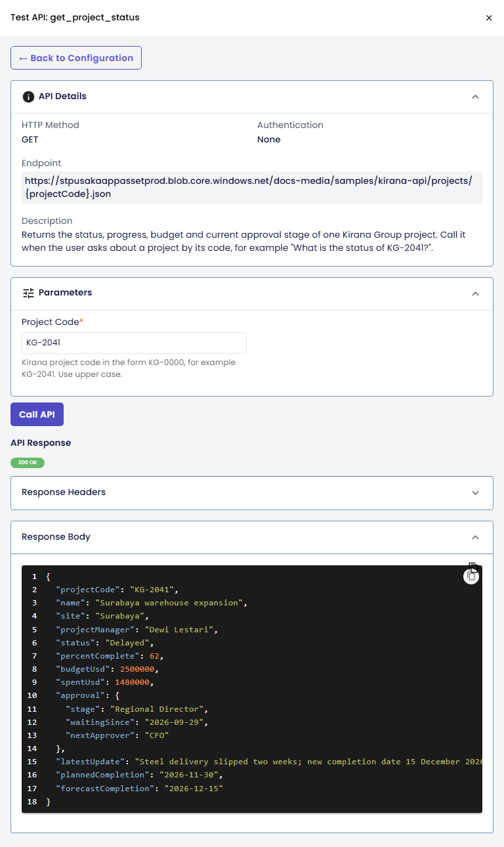
Task: Focus the Project Code input field
Action: pos(134,343)
